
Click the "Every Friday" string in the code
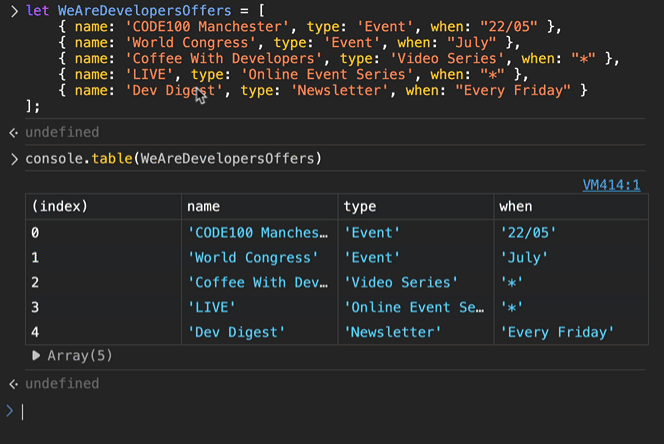coord(513,90)
